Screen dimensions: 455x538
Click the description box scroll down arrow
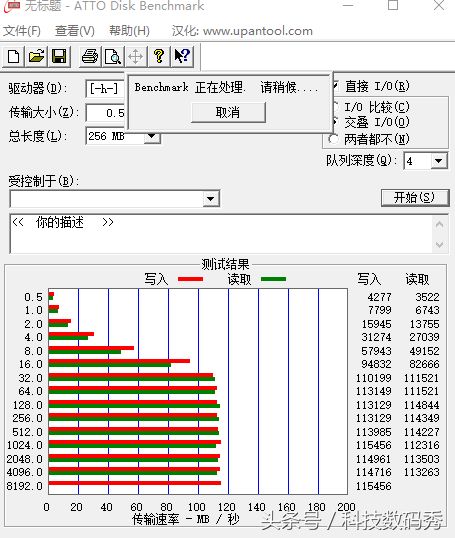(440, 245)
